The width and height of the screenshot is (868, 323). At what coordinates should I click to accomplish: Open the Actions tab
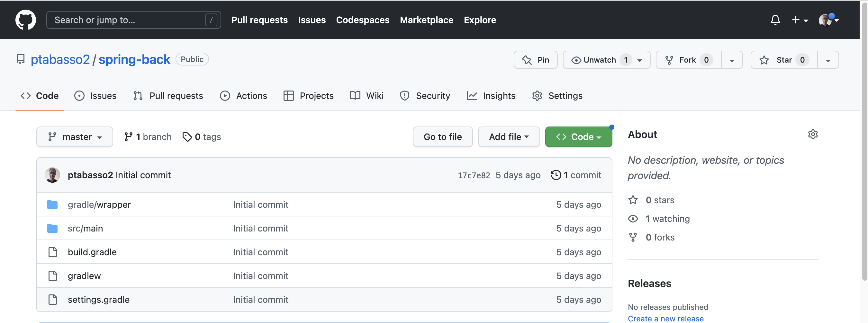point(244,96)
